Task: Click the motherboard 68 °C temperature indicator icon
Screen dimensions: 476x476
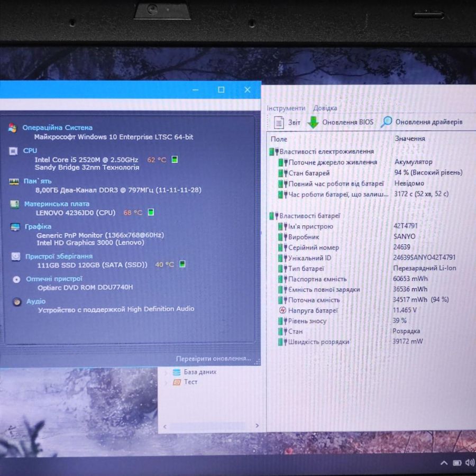Action: [x=151, y=212]
